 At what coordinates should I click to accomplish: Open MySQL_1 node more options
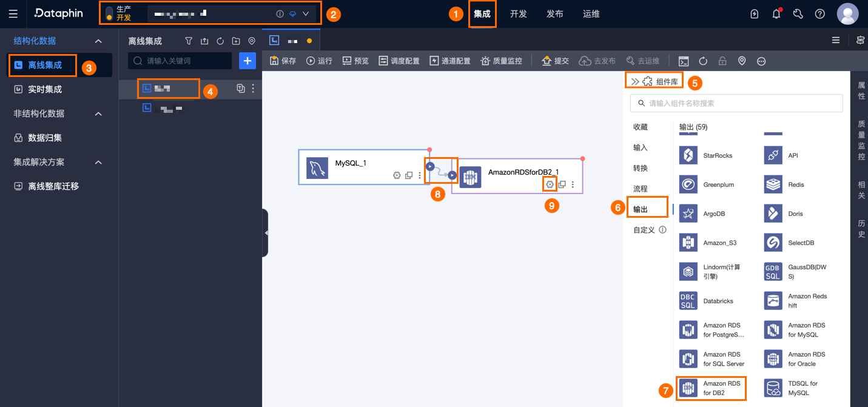[x=420, y=175]
